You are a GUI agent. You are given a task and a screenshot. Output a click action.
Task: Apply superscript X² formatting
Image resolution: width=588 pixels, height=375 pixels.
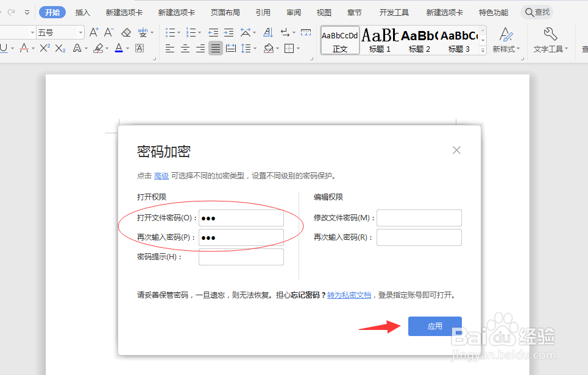45,48
